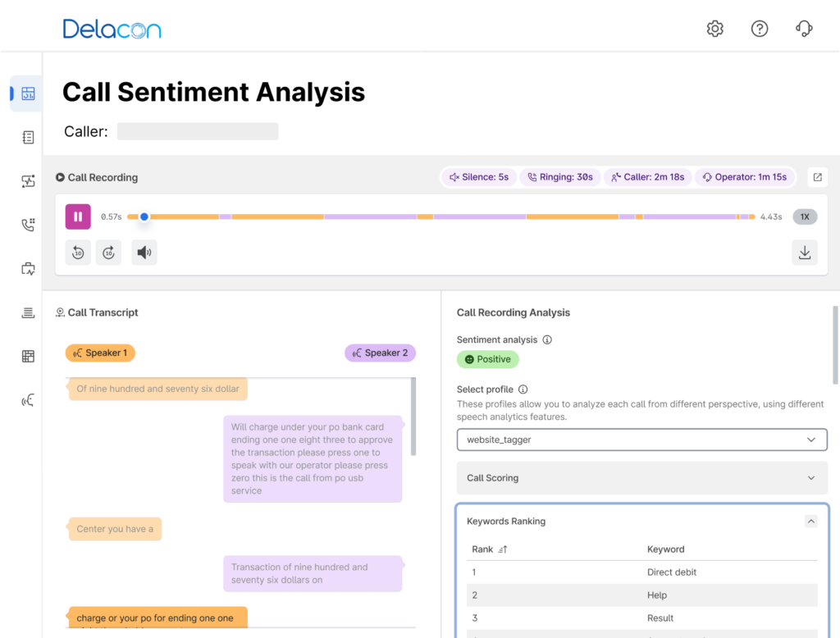Mute the recording volume speaker icon
840x638 pixels.
[x=144, y=253]
